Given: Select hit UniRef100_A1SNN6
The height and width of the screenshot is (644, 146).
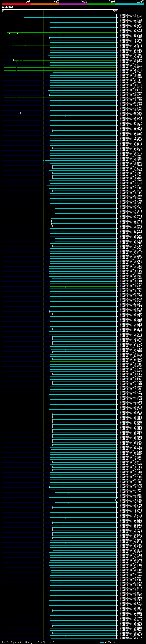Looking at the screenshot, I should [131, 173].
